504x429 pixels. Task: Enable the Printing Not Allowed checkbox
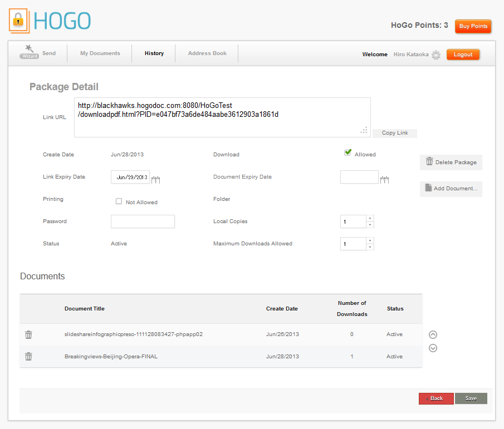pyautogui.click(x=119, y=201)
